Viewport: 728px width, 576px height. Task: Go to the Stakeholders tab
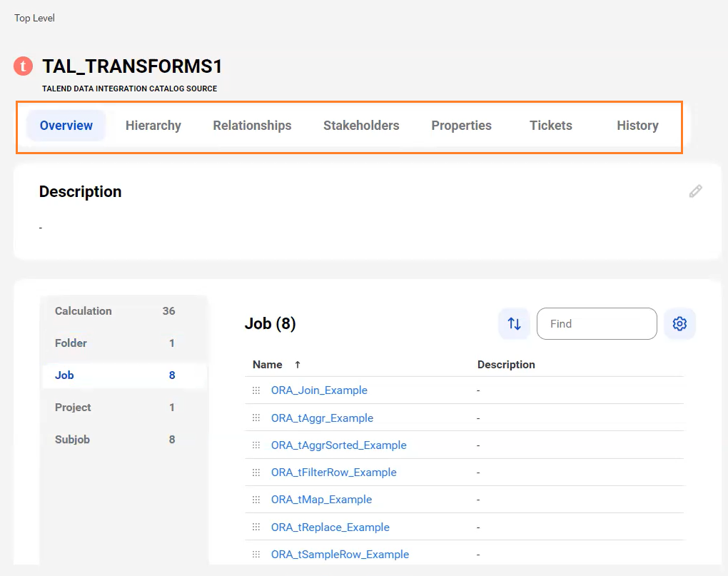tap(361, 126)
